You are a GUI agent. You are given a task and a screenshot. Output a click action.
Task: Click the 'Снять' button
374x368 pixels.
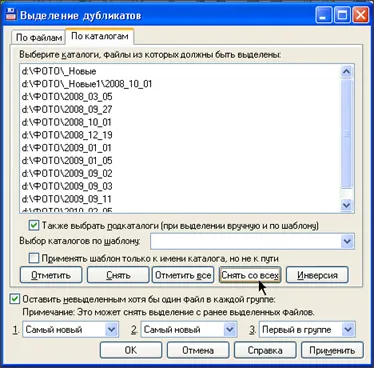[x=118, y=275]
